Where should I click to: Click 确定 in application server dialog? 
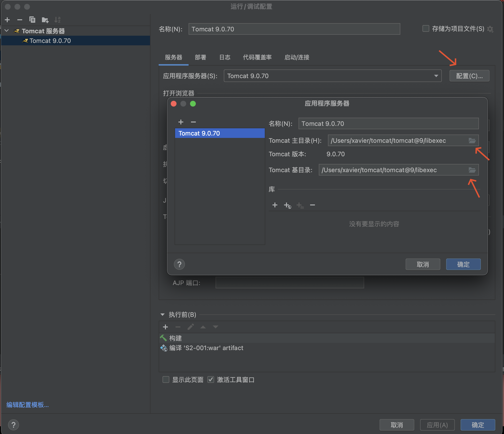463,264
